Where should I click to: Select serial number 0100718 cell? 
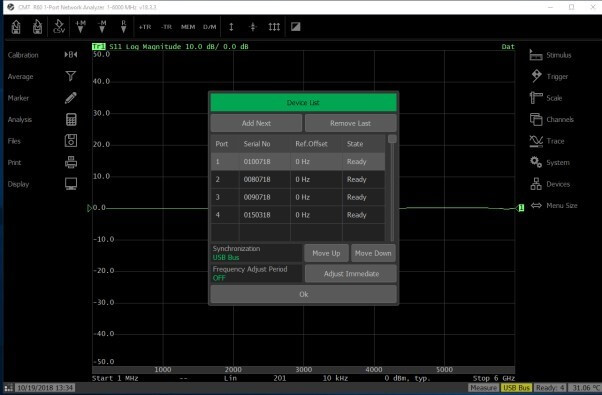click(x=265, y=162)
